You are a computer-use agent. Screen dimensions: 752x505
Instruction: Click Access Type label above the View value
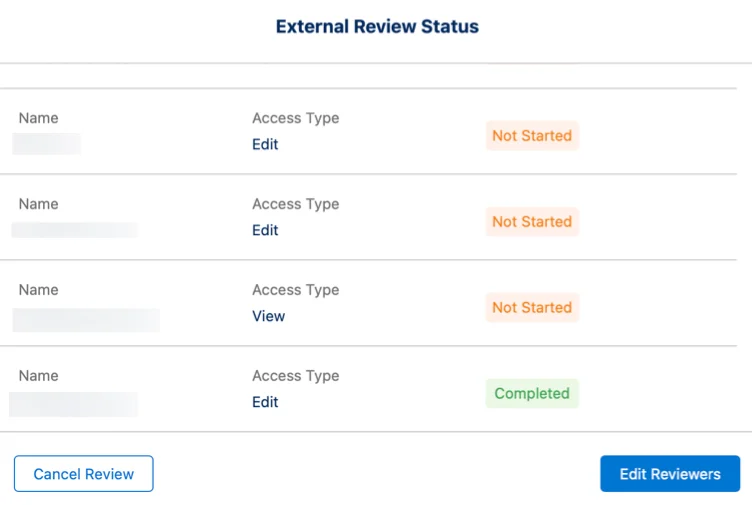[x=295, y=290]
